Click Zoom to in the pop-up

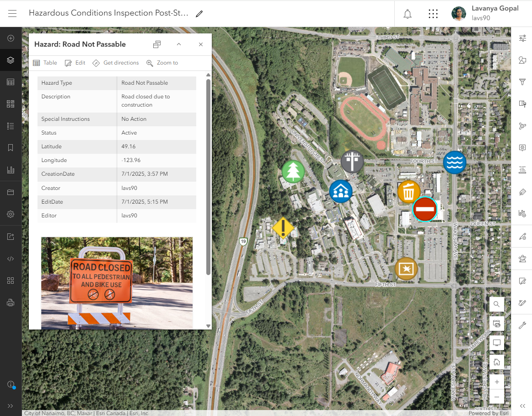[x=162, y=63]
